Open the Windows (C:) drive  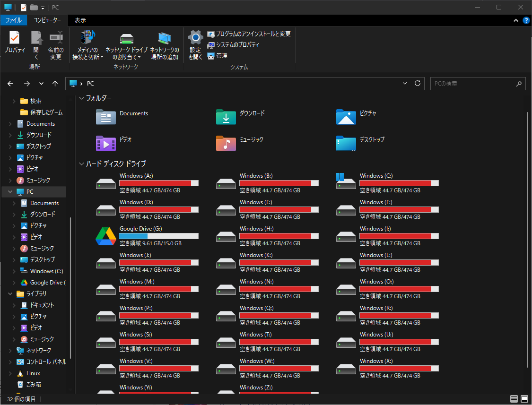(x=376, y=175)
